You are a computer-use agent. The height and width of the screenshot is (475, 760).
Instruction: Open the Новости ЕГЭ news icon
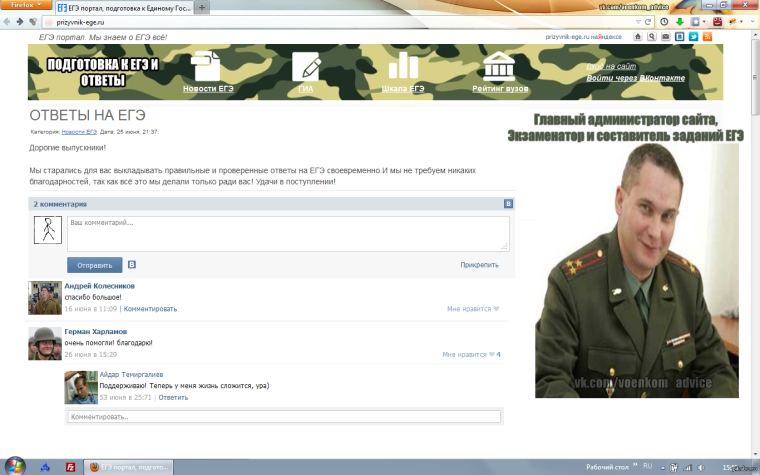click(207, 67)
